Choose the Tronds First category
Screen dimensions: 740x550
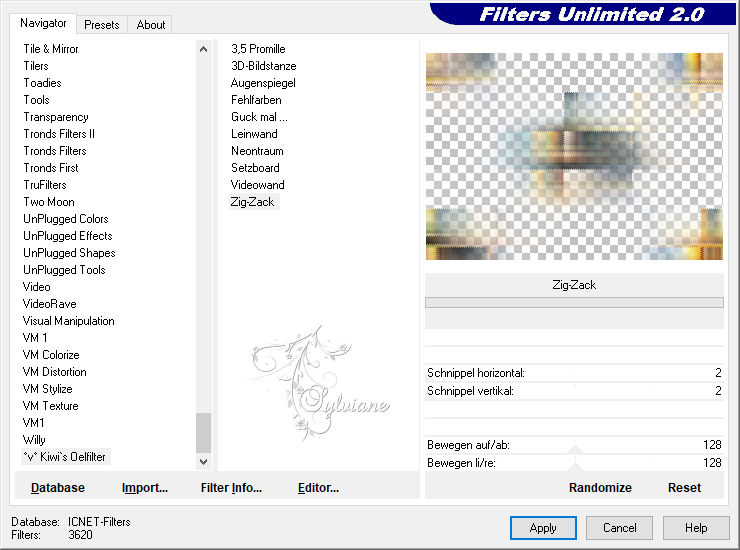point(51,168)
